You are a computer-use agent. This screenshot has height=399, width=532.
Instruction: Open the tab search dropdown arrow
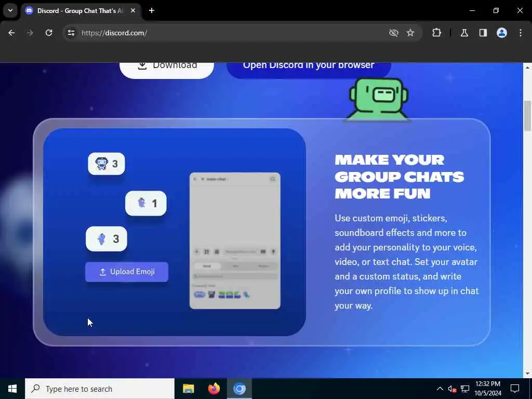click(10, 10)
